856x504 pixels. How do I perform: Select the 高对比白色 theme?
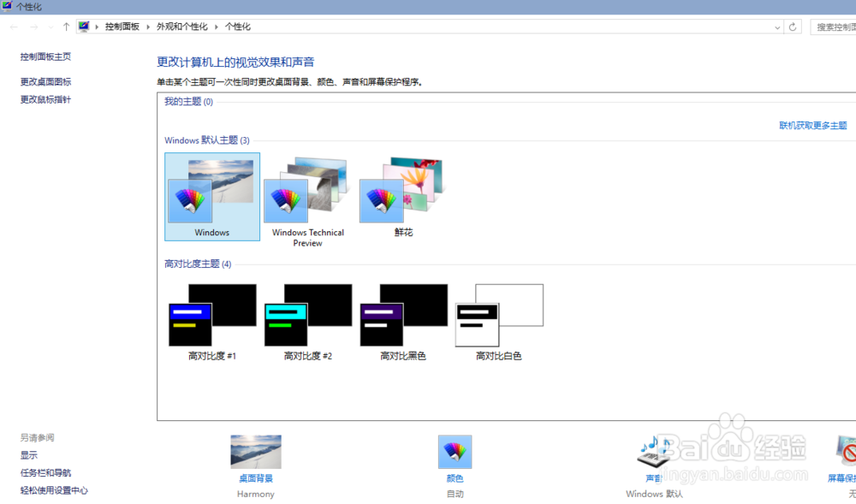click(x=499, y=323)
